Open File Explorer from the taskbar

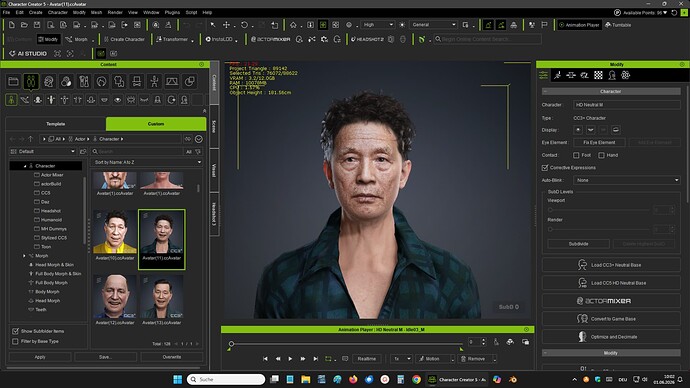(x=305, y=379)
